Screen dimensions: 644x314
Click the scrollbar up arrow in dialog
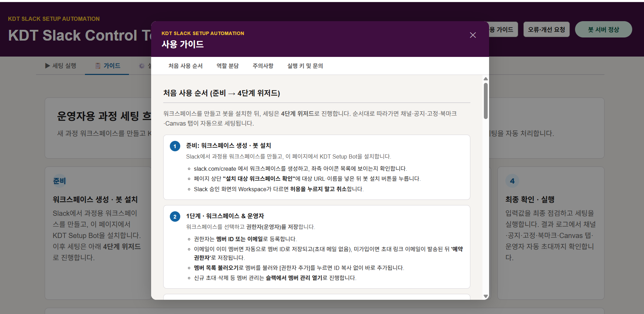tap(486, 79)
